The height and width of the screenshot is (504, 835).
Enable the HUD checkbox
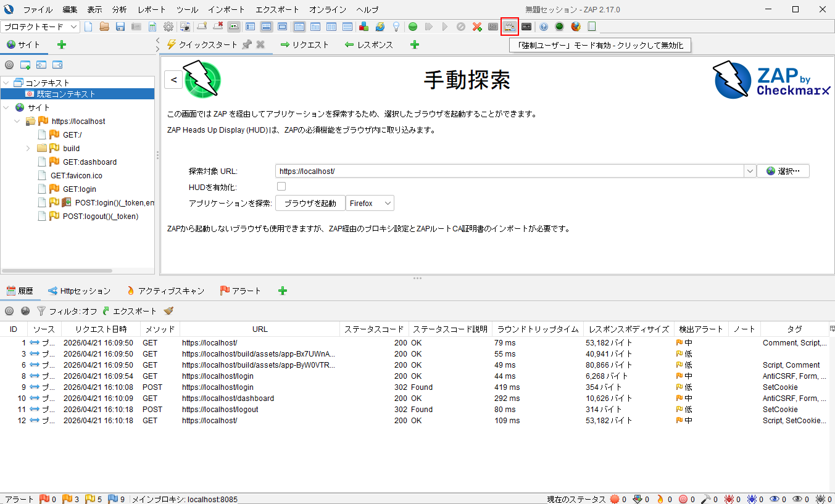(281, 186)
